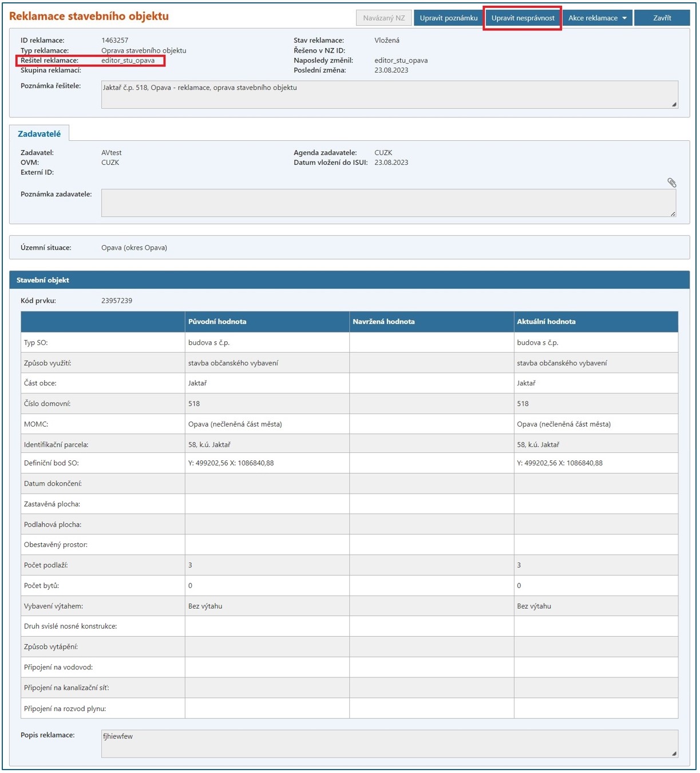Viewport: 700px width, 773px height.
Task: Select the Navržená hodnota cell for Číslo domovní
Action: coord(431,404)
